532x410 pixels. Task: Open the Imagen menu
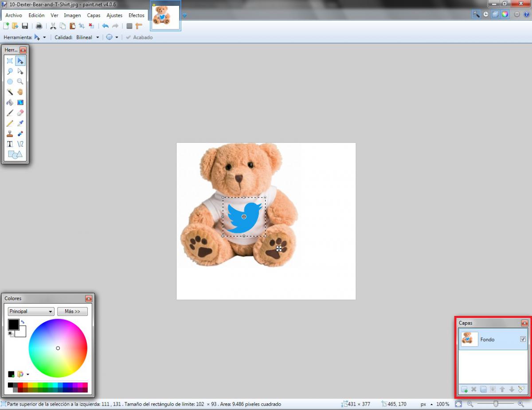click(x=72, y=15)
